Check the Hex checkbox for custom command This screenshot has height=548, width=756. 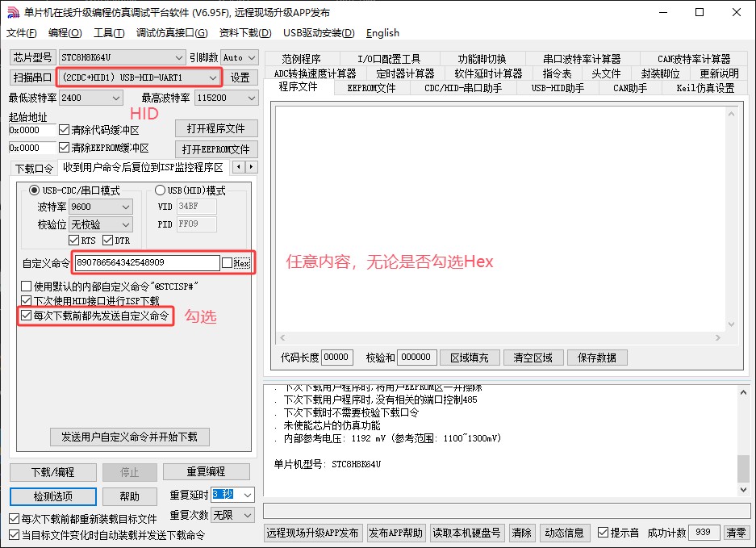tap(227, 263)
